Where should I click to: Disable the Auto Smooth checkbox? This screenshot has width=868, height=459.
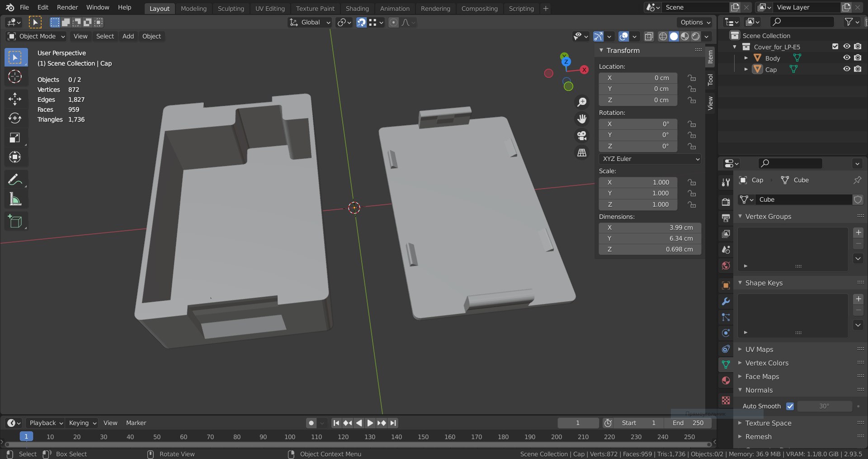pos(790,406)
